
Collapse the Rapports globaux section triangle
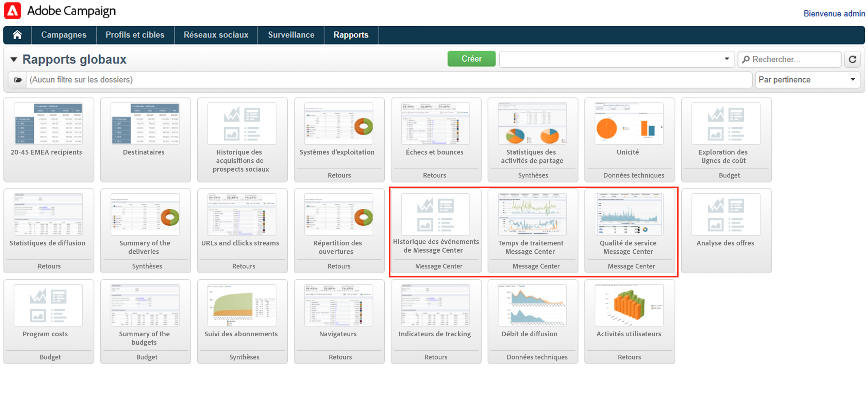click(x=14, y=59)
